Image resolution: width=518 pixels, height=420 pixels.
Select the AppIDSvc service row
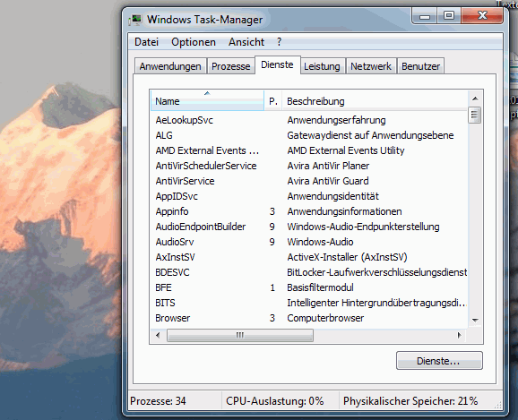(x=309, y=196)
